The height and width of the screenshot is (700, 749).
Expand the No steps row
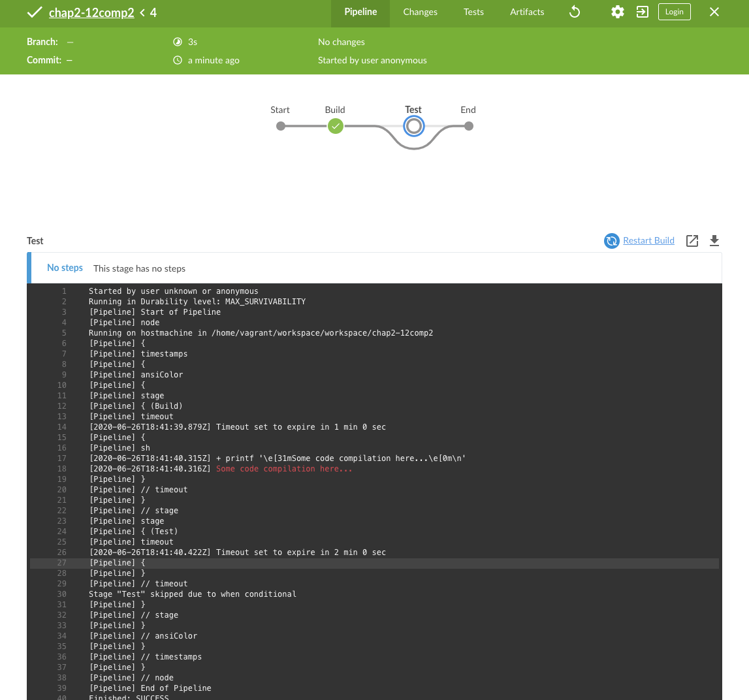coord(65,268)
